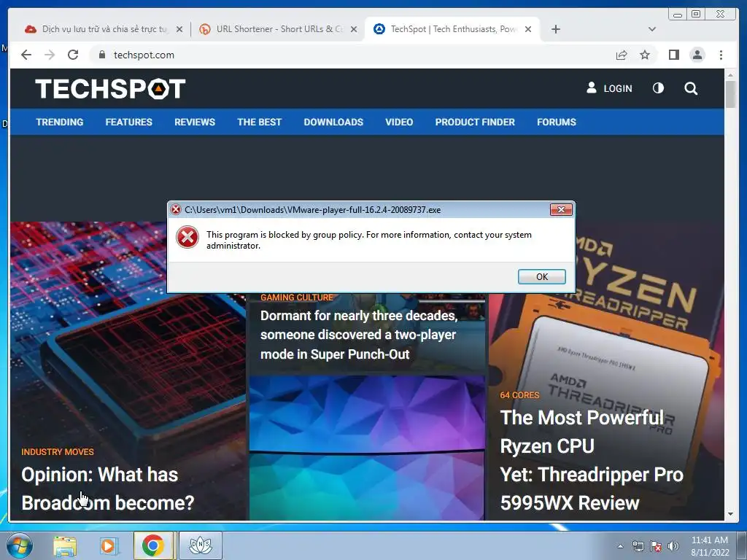Close the Dịch vụ lưu trữ tab
This screenshot has height=560, width=747.
pos(179,29)
